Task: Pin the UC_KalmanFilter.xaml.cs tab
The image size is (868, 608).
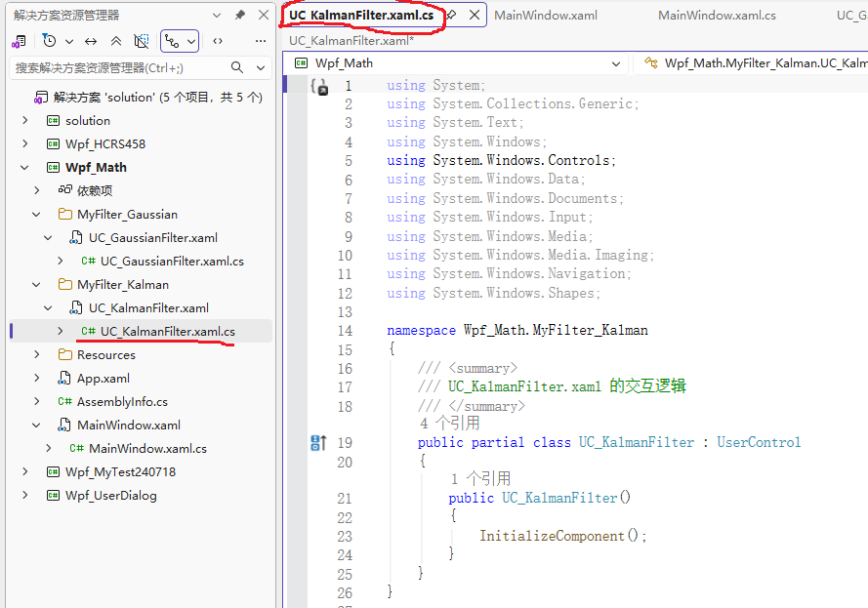Action: [452, 15]
